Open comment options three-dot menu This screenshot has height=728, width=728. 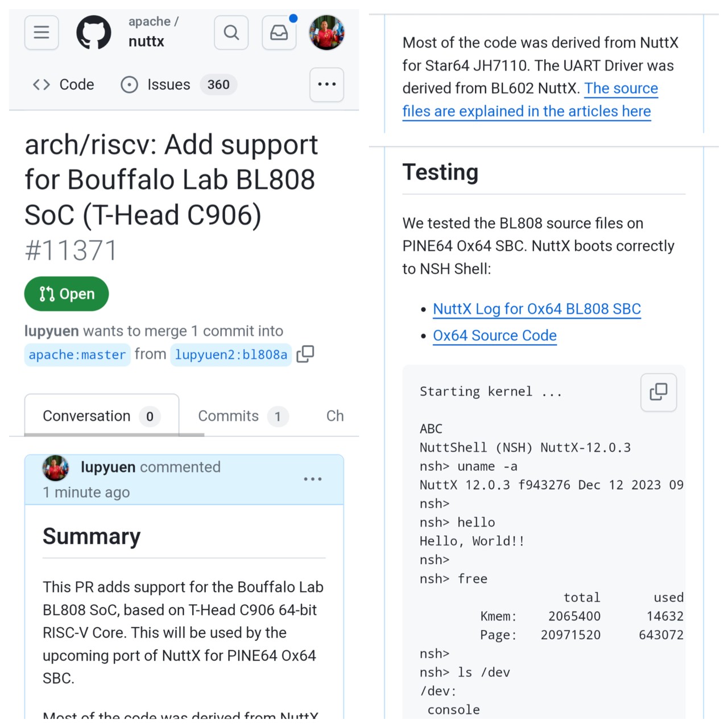coord(312,479)
